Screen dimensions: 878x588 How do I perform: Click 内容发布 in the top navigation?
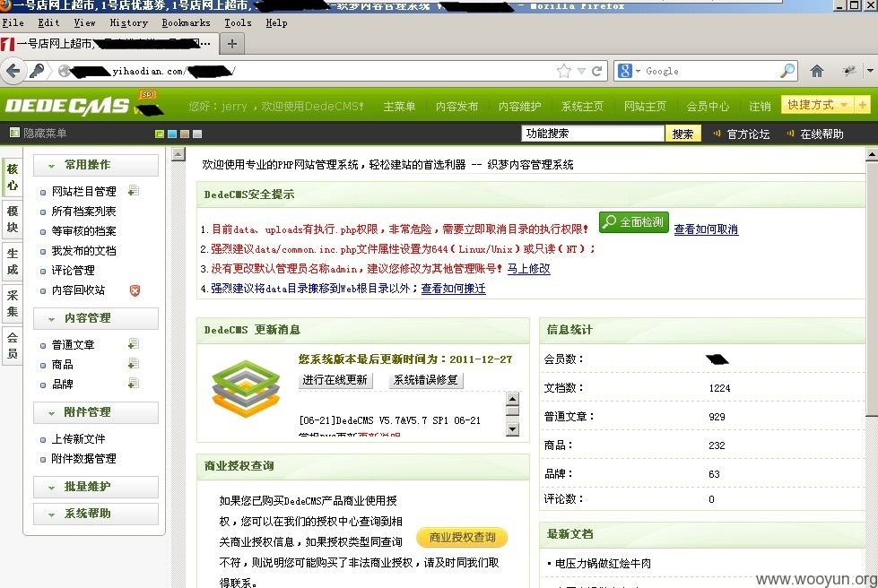click(x=456, y=107)
